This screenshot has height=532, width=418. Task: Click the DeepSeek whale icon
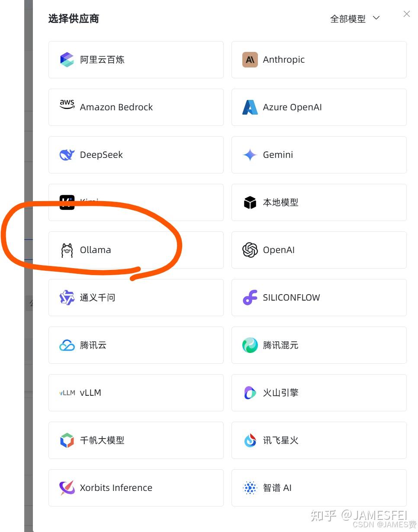pos(67,155)
